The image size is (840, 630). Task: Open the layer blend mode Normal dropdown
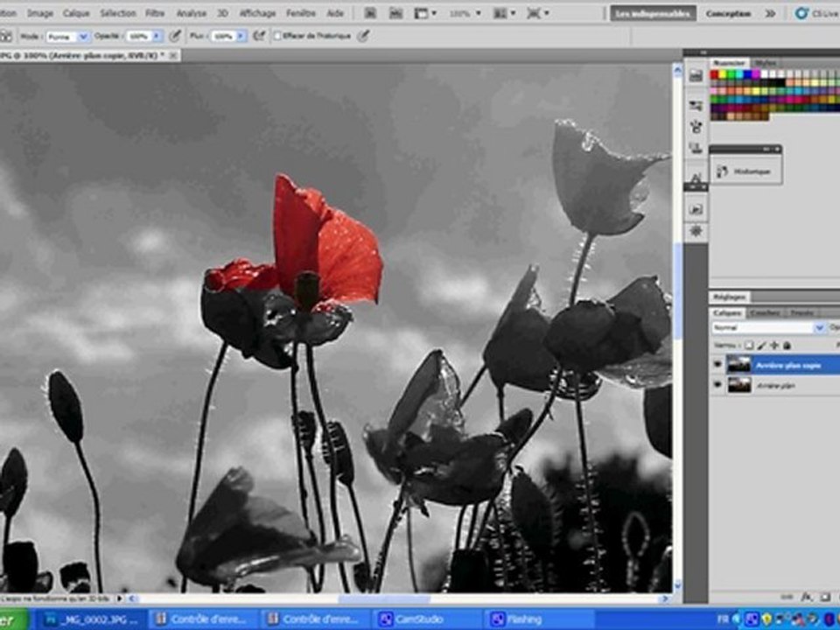(768, 327)
